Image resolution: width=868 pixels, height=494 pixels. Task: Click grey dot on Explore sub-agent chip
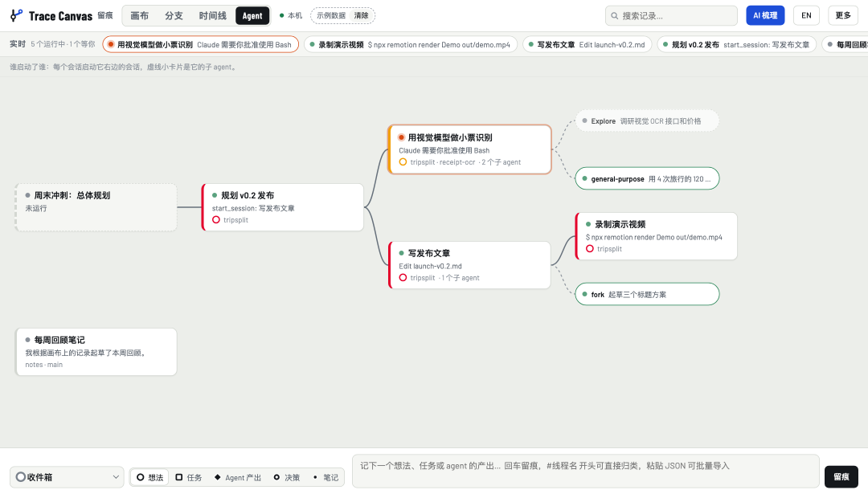[584, 120]
